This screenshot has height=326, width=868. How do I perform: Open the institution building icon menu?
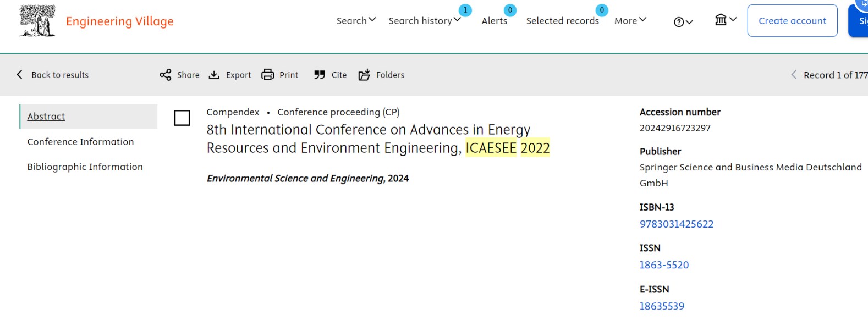point(726,20)
